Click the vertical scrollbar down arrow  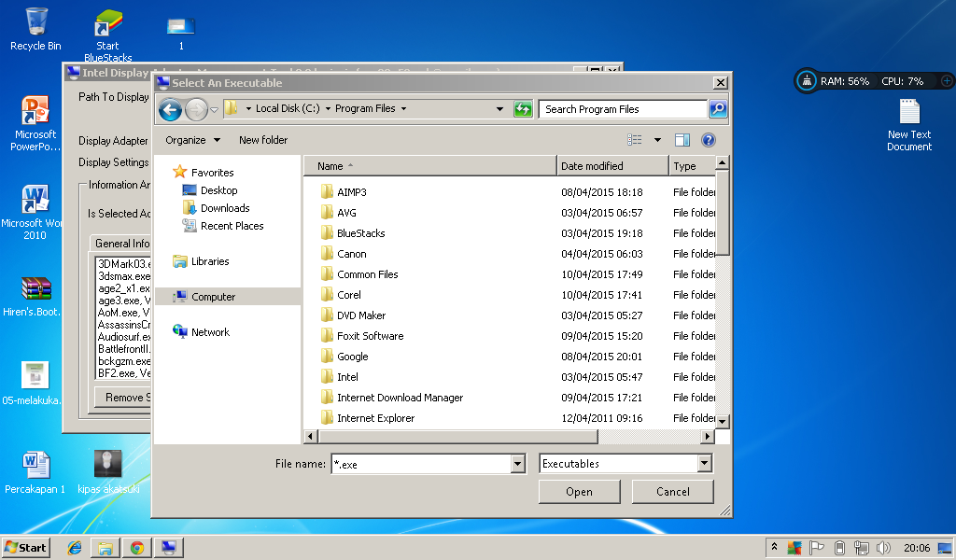click(723, 421)
